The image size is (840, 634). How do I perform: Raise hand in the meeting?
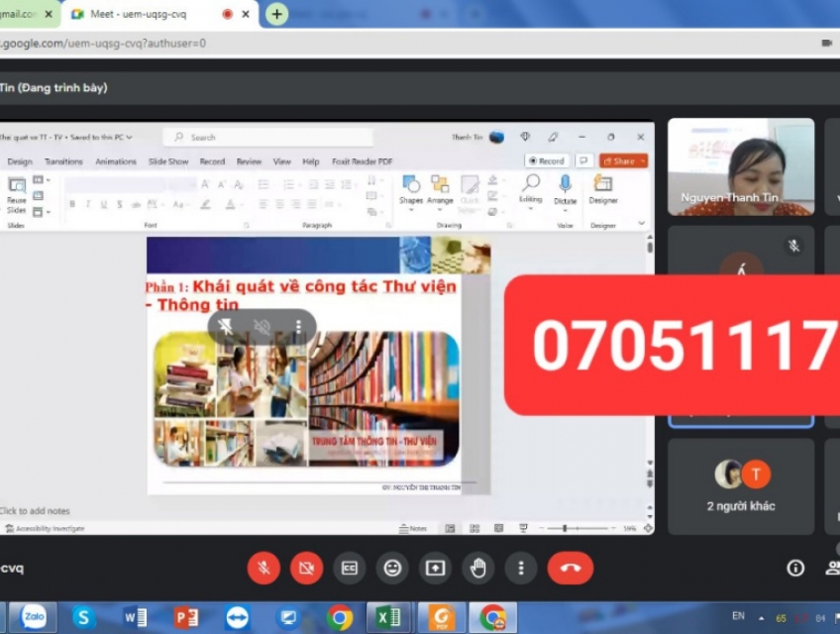click(x=478, y=568)
